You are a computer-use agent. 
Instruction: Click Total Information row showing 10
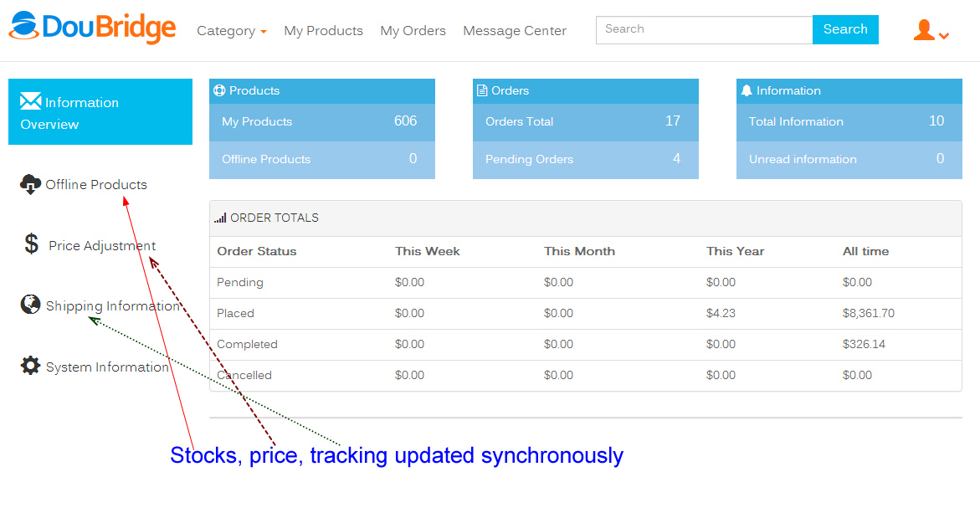pos(849,122)
